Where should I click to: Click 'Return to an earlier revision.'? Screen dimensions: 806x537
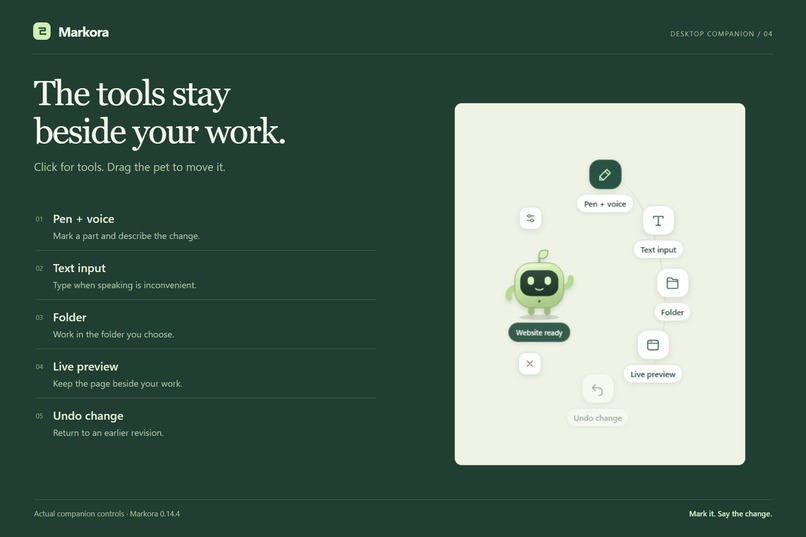point(108,433)
